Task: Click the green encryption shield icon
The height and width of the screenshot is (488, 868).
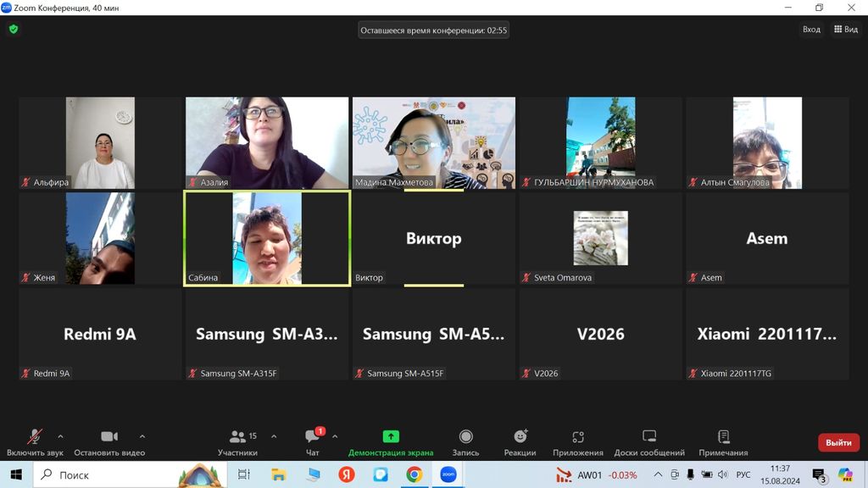Action: point(13,29)
